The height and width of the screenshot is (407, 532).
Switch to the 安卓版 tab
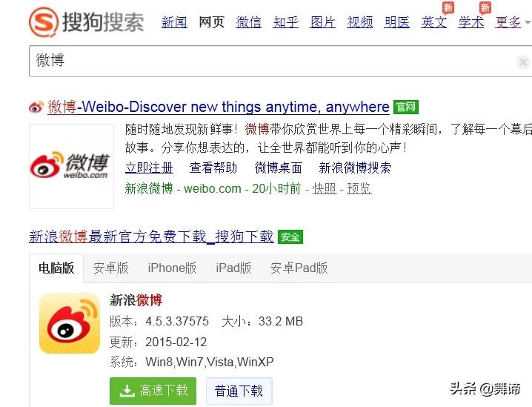coord(111,268)
